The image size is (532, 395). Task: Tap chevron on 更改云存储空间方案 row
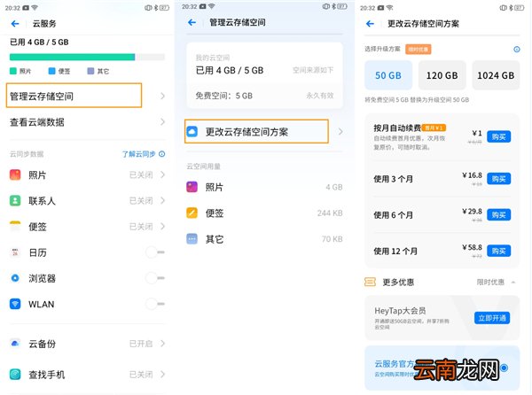coord(340,131)
